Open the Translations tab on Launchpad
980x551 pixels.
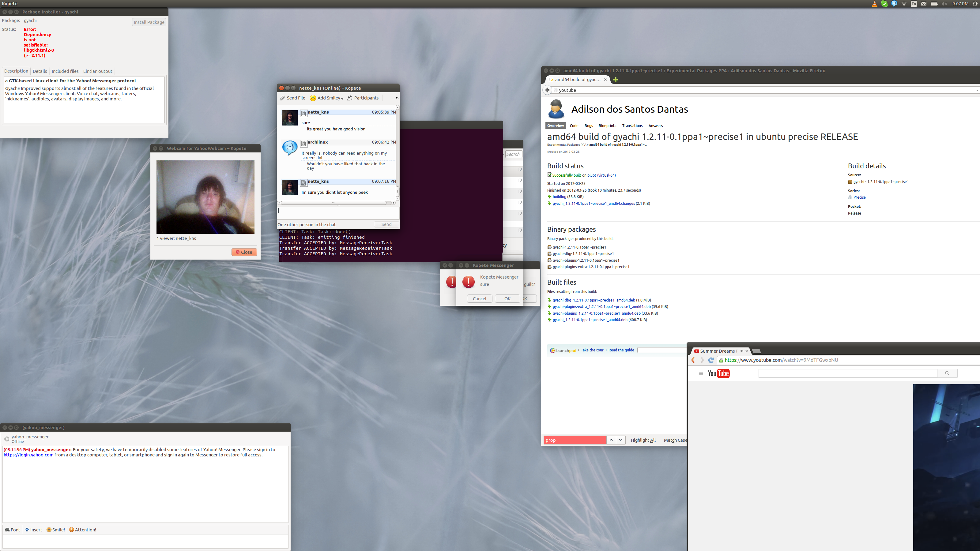click(632, 126)
